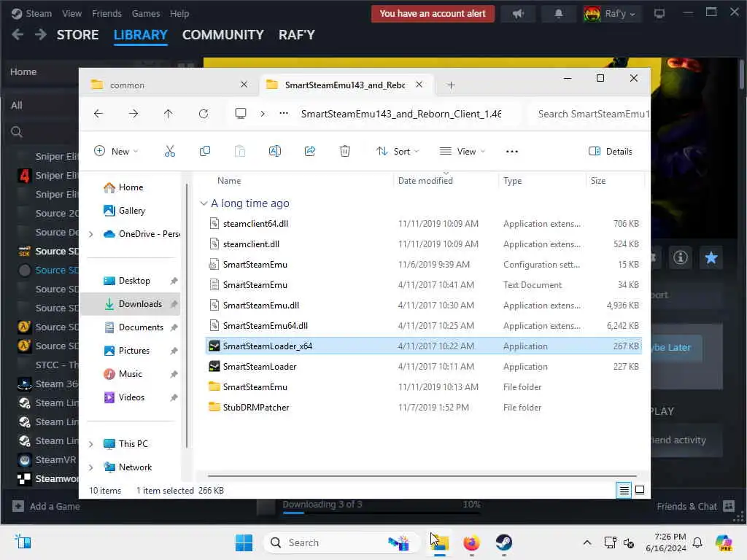Image resolution: width=747 pixels, height=560 pixels.
Task: Click the Explorer horizontal scrollbar
Action: tap(422, 475)
